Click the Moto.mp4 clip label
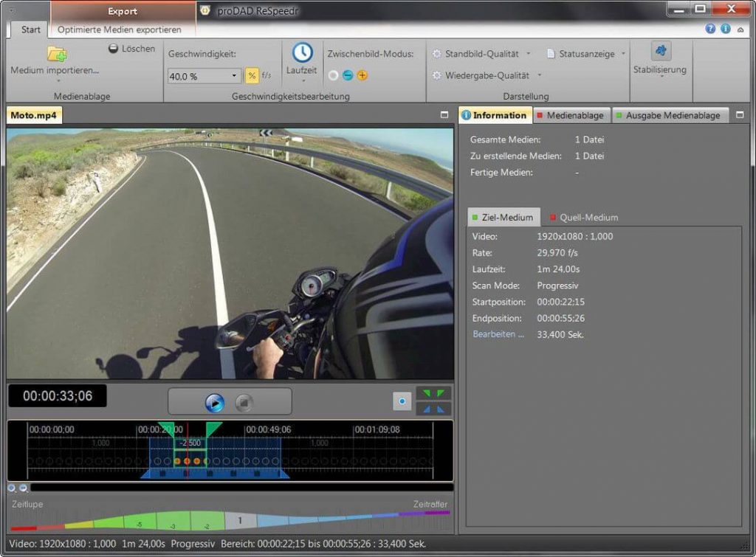Screen dimensions: 756x557 point(33,115)
